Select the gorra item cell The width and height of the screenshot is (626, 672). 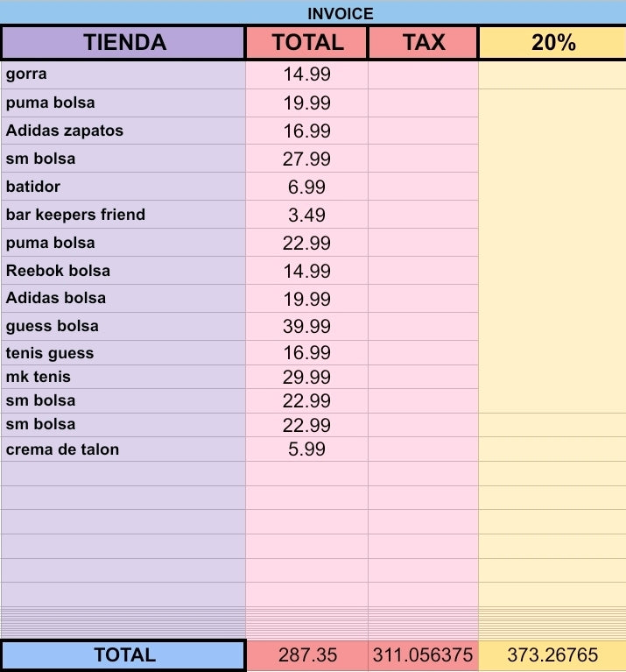click(x=123, y=74)
